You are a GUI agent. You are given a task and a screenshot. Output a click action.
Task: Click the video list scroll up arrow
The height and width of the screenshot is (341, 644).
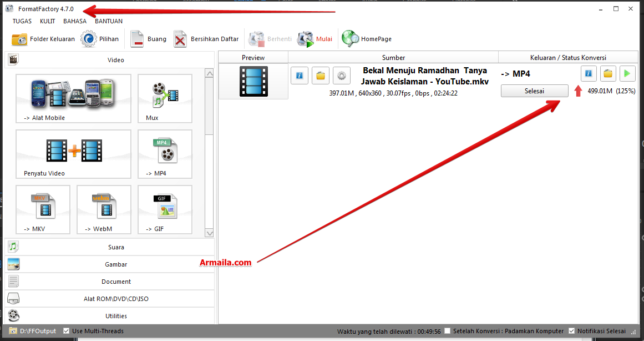pyautogui.click(x=209, y=74)
